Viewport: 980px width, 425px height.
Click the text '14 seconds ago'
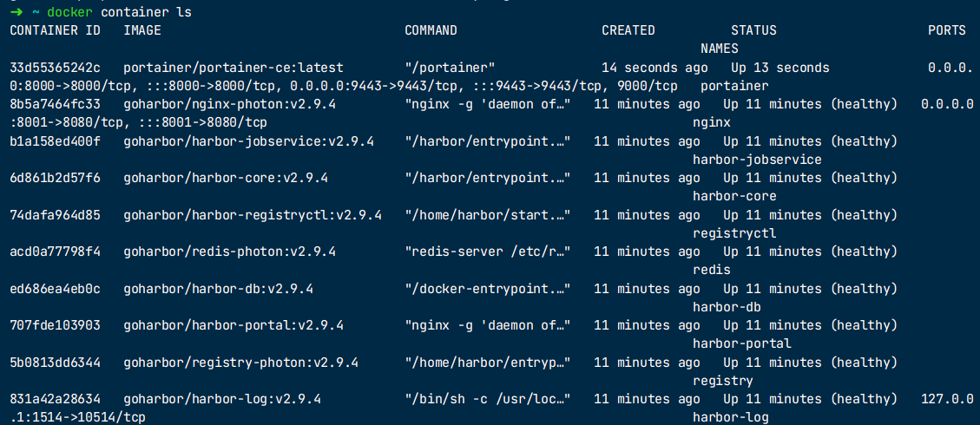pos(654,68)
